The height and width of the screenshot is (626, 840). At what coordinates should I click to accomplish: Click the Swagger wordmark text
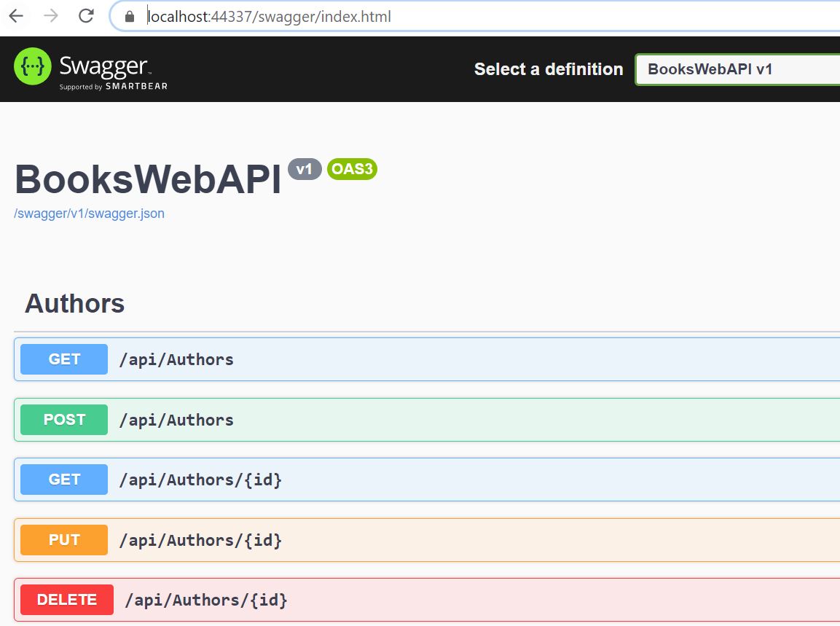coord(103,66)
